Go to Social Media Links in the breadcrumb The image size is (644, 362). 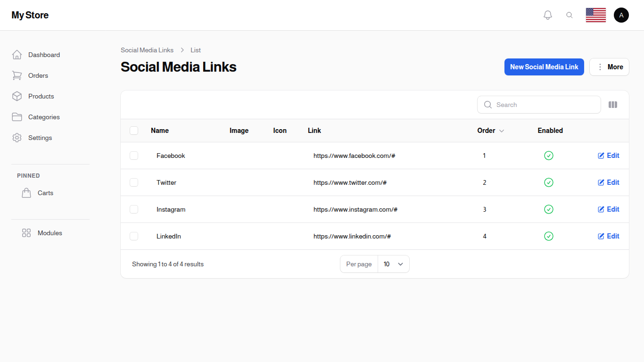[x=147, y=50]
